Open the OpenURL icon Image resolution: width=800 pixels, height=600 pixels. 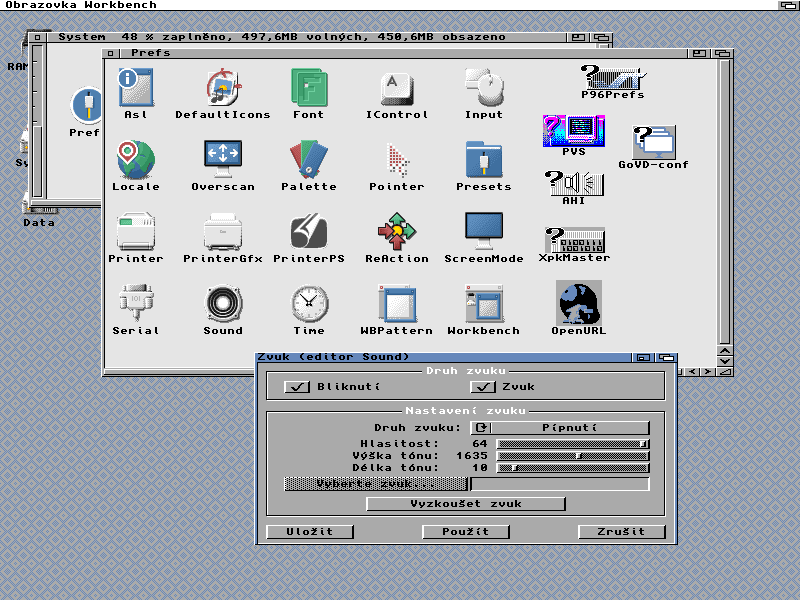point(578,303)
